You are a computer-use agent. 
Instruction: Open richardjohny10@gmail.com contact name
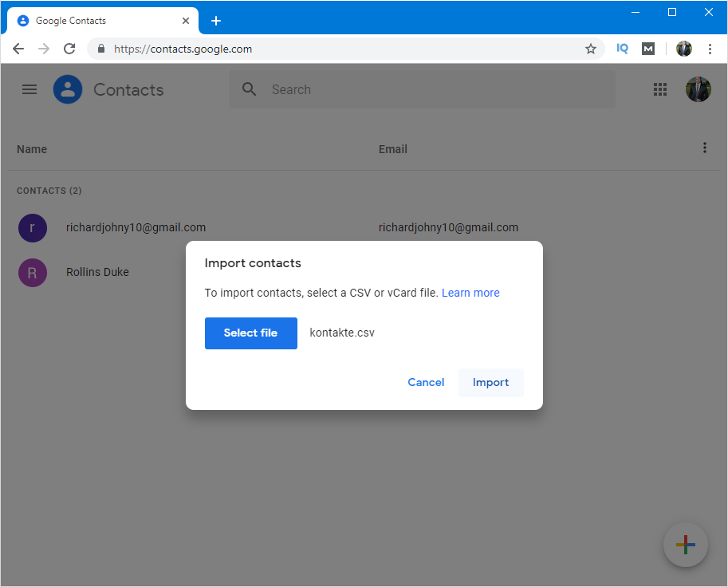point(136,227)
